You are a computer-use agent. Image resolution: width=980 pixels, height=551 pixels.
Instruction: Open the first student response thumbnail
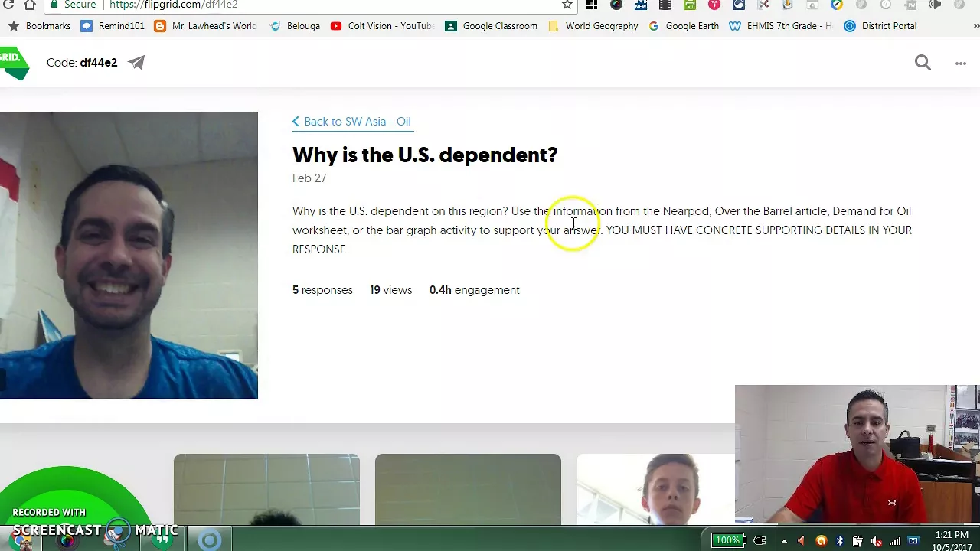[x=266, y=490]
